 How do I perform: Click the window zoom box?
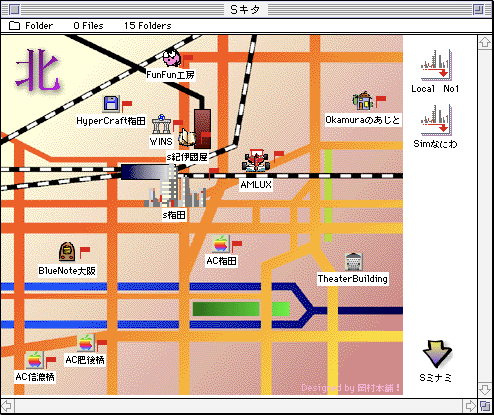point(479,10)
